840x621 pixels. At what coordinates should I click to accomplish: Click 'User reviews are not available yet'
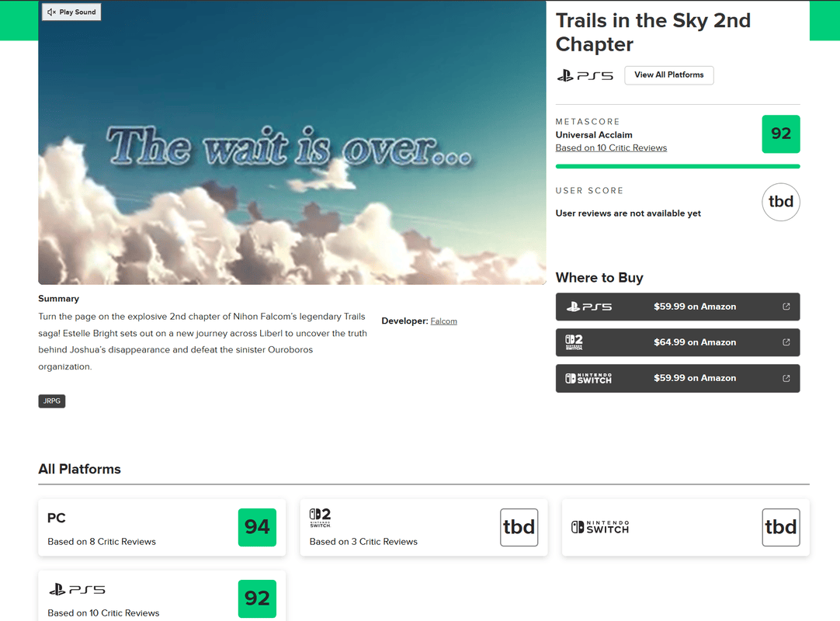point(628,213)
